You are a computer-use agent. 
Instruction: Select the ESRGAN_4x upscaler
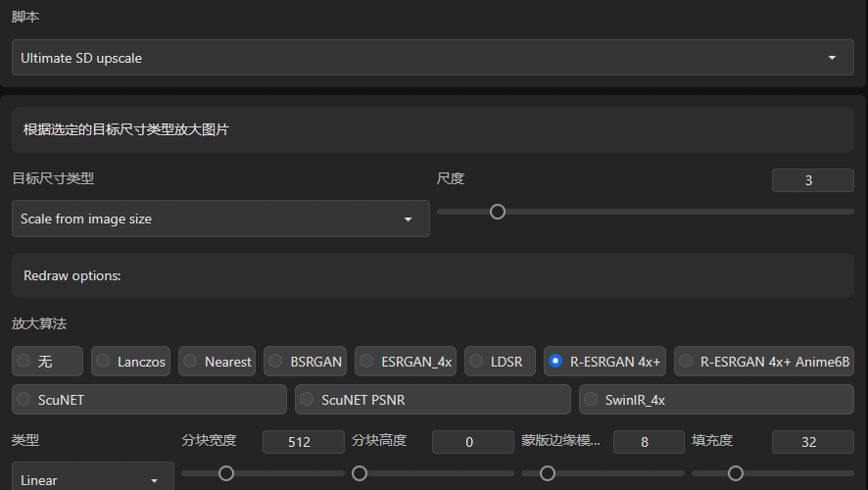coord(406,362)
